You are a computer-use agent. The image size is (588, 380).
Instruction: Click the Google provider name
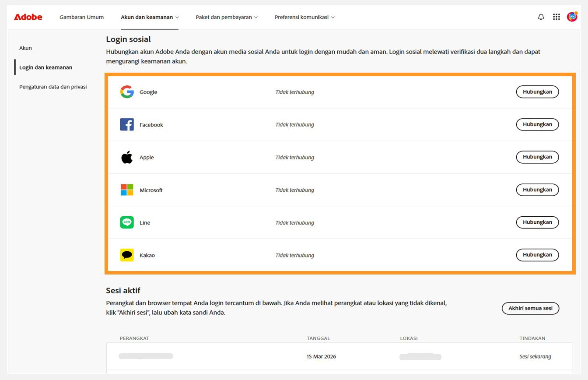click(x=148, y=92)
